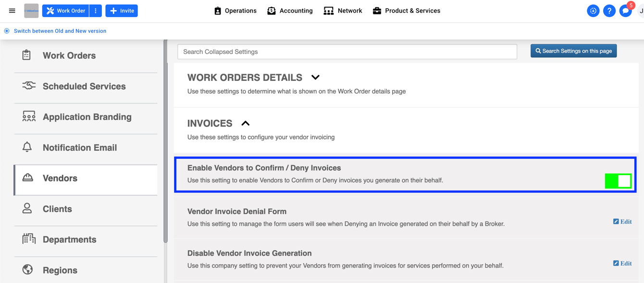Disable Enable Vendors to Confirm / Deny Invoices
644x283 pixels.
tap(618, 180)
